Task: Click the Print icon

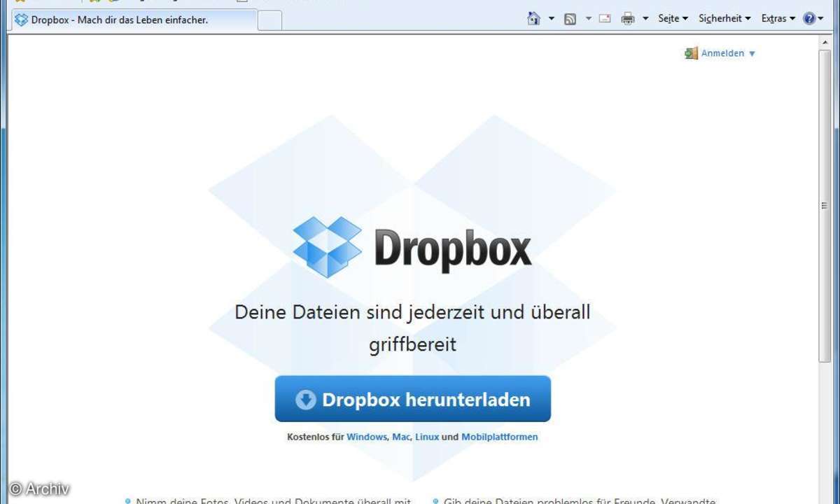Action: (628, 19)
